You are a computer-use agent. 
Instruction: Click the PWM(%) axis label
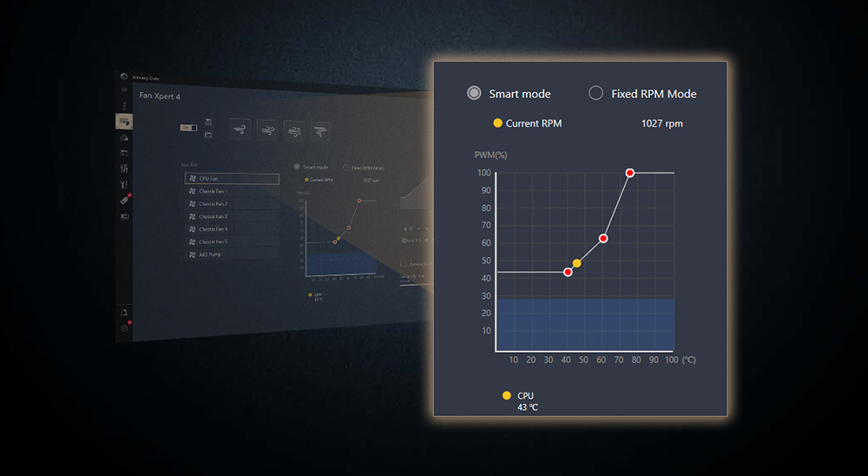click(x=490, y=155)
